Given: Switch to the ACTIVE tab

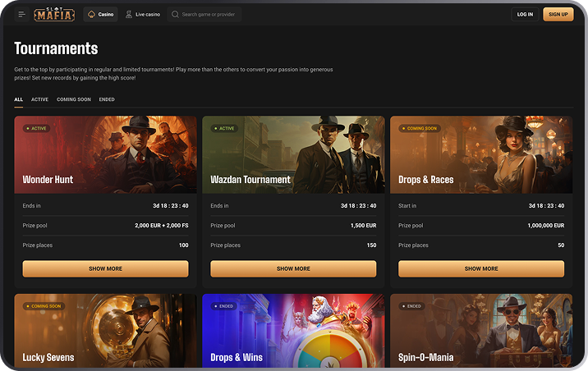Looking at the screenshot, I should pyautogui.click(x=39, y=99).
